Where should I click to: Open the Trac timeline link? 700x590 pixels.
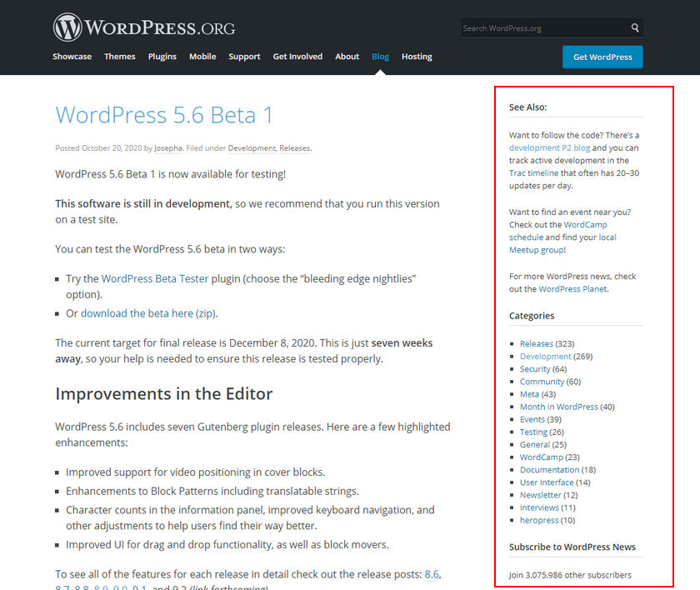tap(534, 172)
